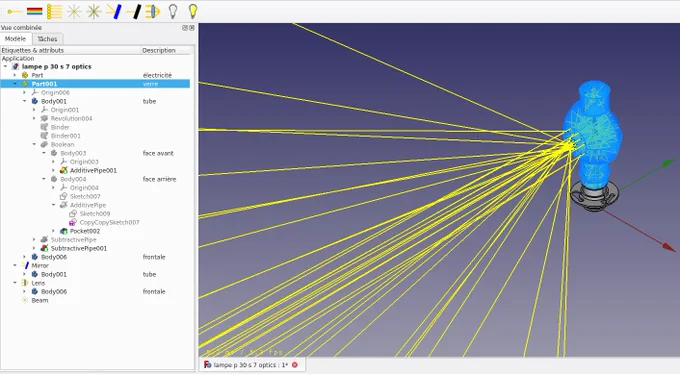Expand Body006 under Part001

pos(24,257)
